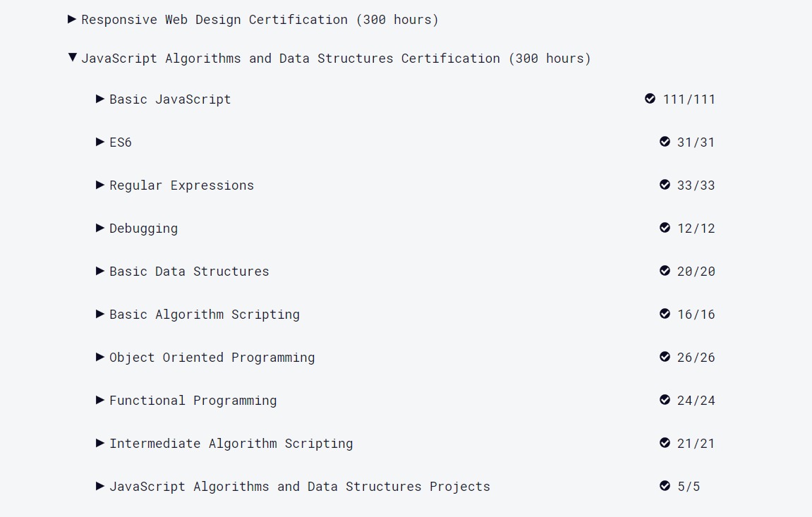Click the checkmark icon next to 5/5
The width and height of the screenshot is (812, 517).
point(665,486)
